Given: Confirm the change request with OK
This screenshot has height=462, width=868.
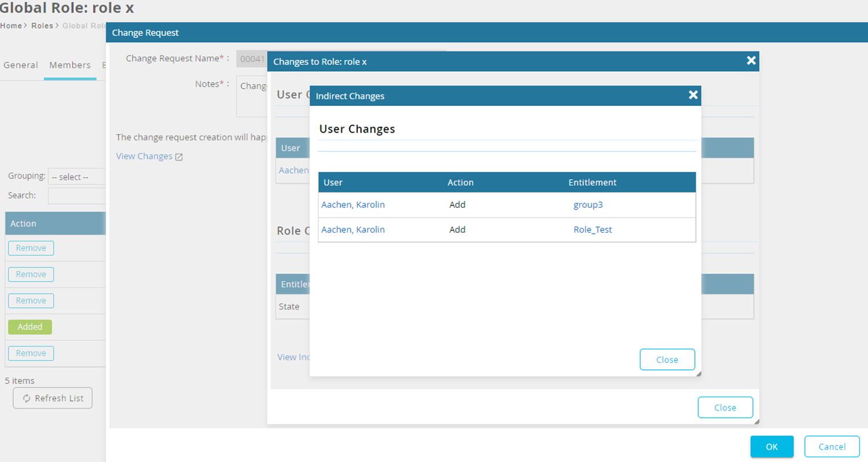Looking at the screenshot, I should [x=771, y=446].
